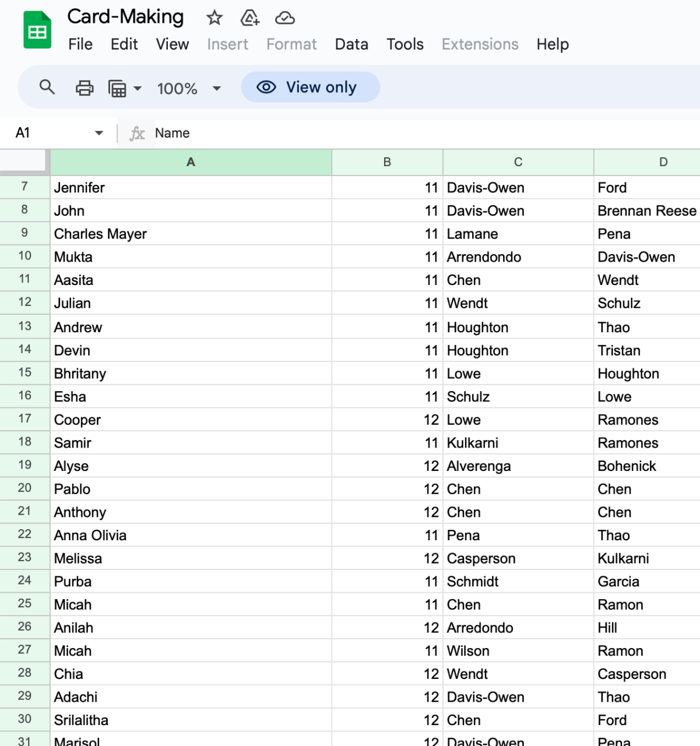Open the name box dropdown arrow
Image resolution: width=700 pixels, height=746 pixels.
coord(99,133)
